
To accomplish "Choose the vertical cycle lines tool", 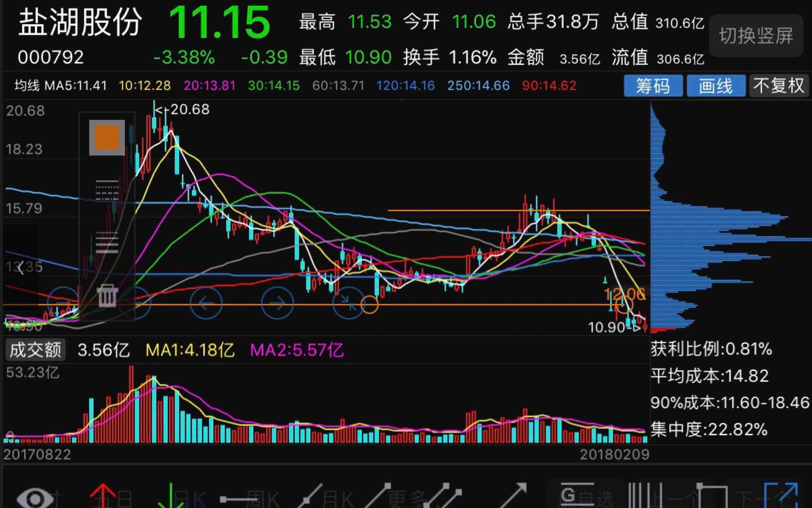I will pos(645,496).
